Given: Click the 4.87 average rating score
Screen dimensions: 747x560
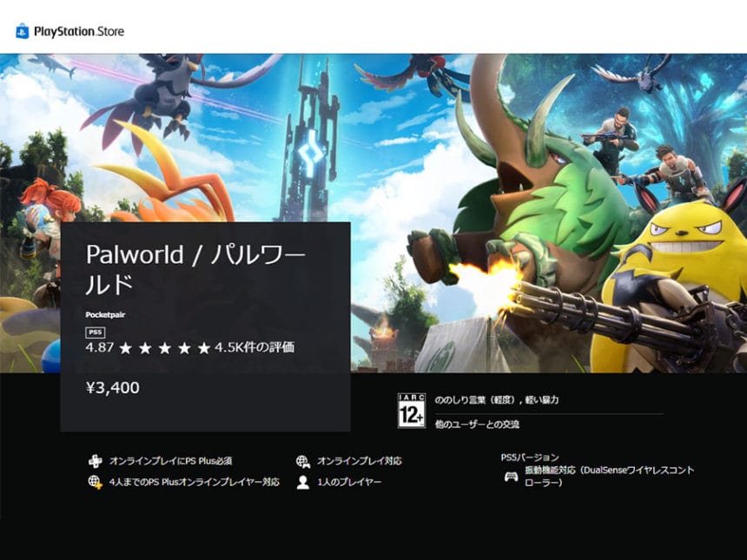Looking at the screenshot, I should (102, 346).
